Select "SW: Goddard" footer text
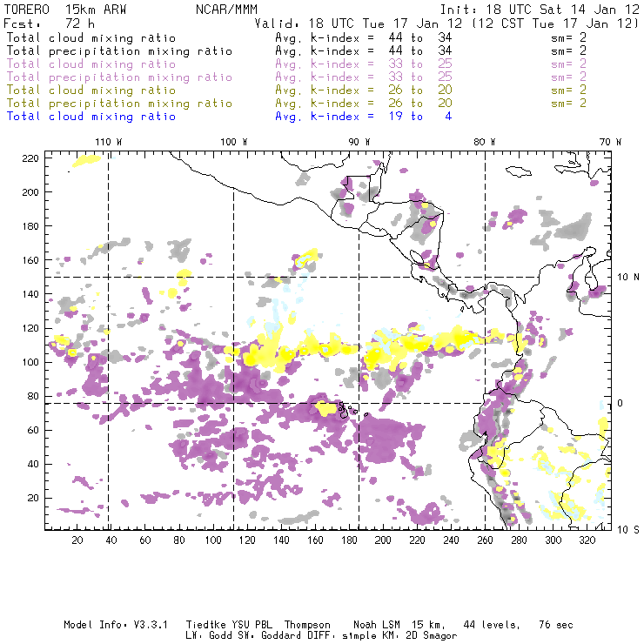Viewport: 644px width, 644px height. 267,635
